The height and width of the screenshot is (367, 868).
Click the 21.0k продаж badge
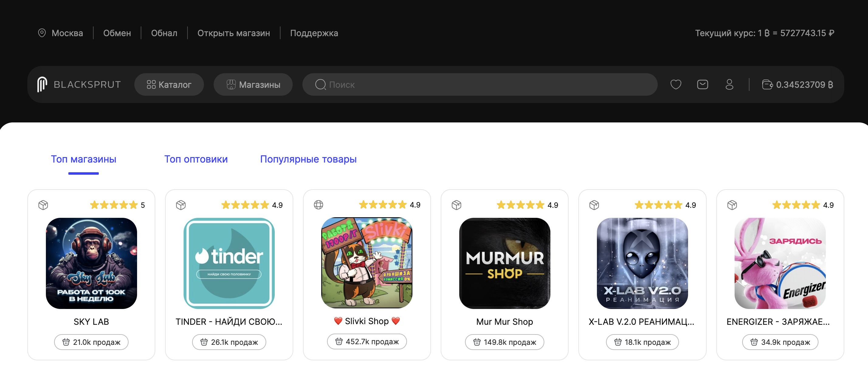[91, 342]
